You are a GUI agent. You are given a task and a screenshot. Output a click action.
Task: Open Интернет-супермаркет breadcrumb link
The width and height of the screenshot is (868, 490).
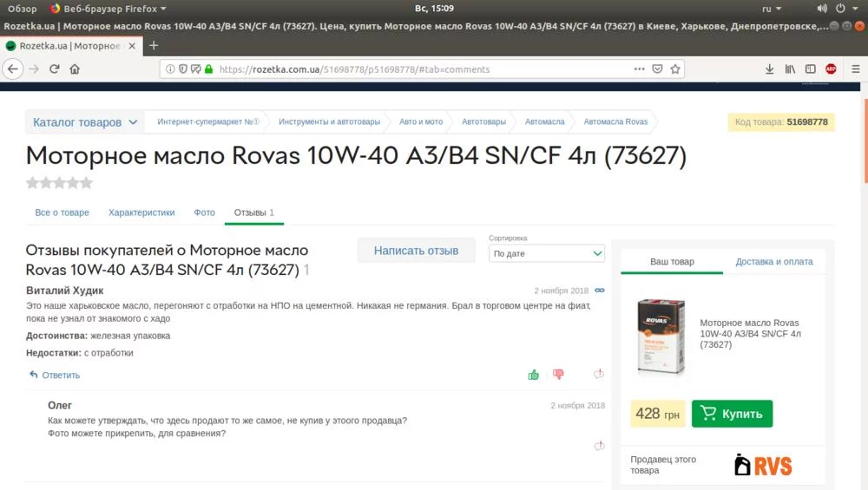point(208,121)
